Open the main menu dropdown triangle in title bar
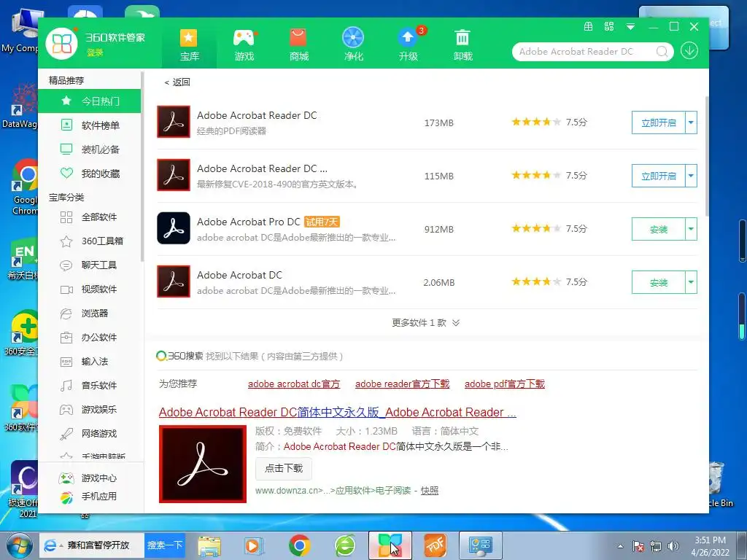The width and height of the screenshot is (747, 560). 630,27
